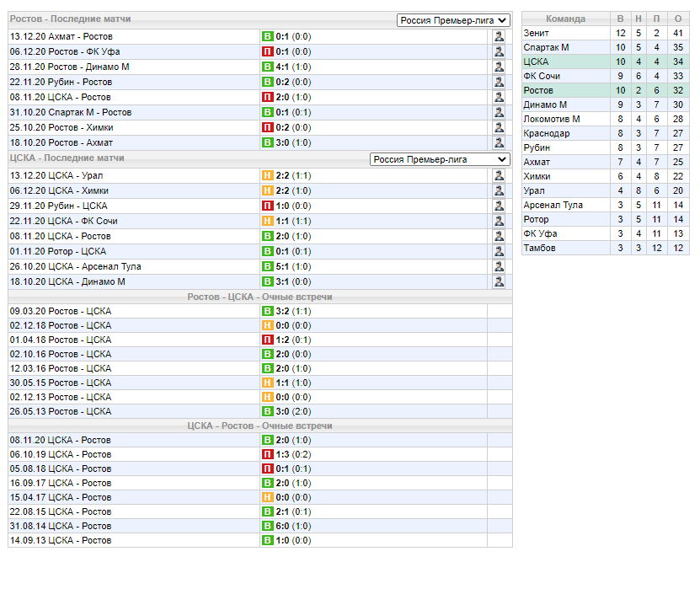Open referee icon for ЦСКА - Арсенал Тула match
Viewport: 700px width, 605px height.
pyautogui.click(x=499, y=266)
